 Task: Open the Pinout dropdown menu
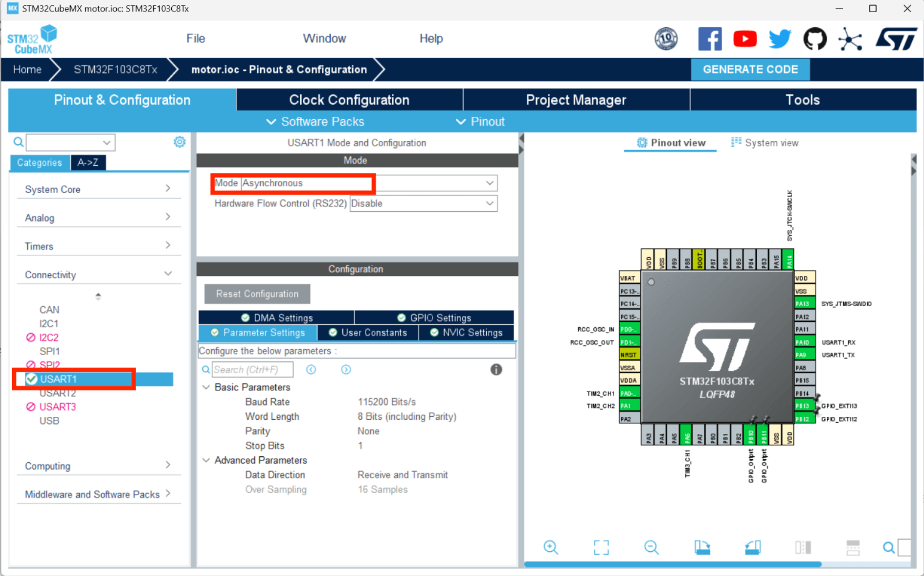coord(480,122)
